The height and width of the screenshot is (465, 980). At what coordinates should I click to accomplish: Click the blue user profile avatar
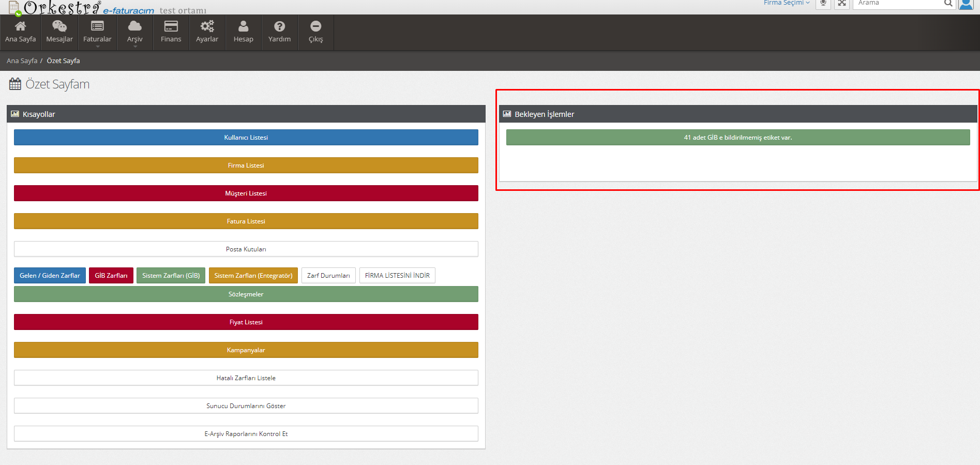966,4
